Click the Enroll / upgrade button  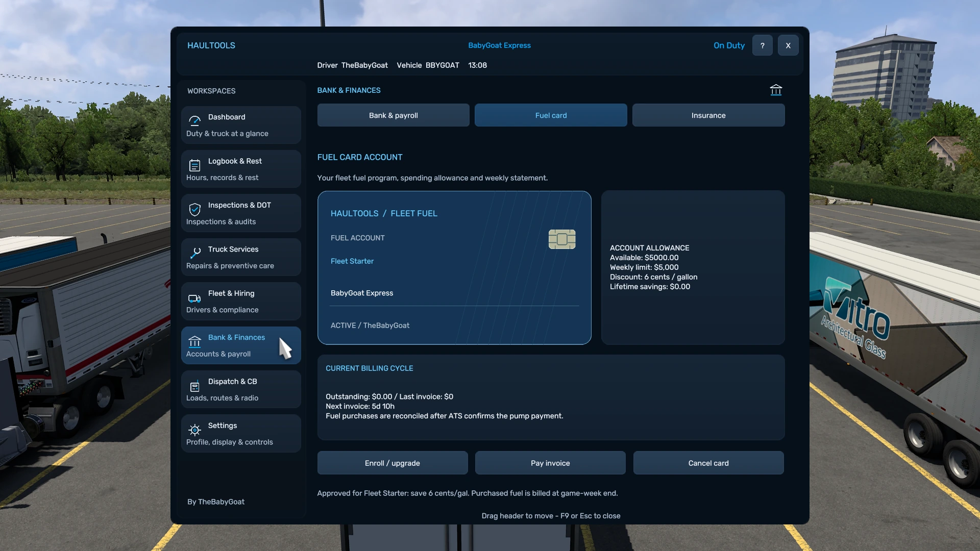click(393, 463)
